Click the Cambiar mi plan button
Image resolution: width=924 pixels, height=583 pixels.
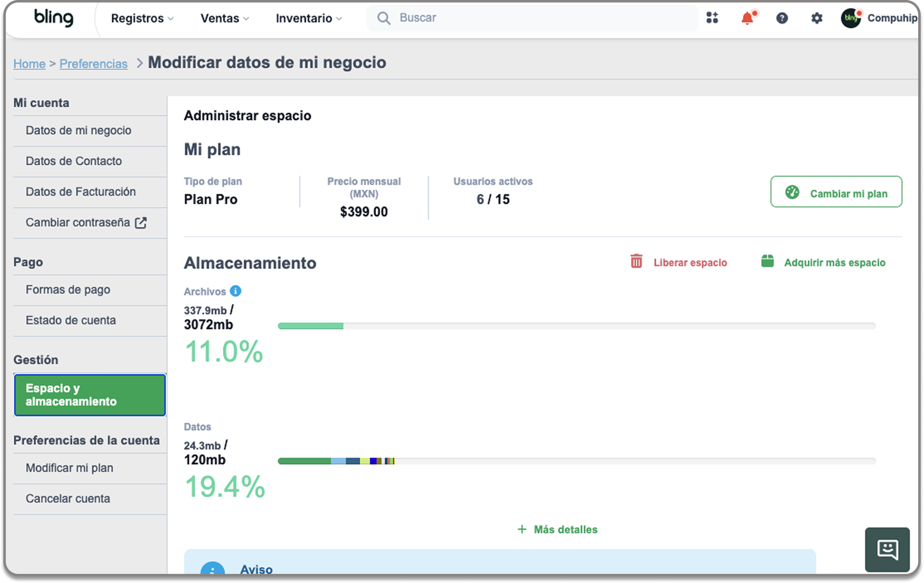[x=836, y=192]
